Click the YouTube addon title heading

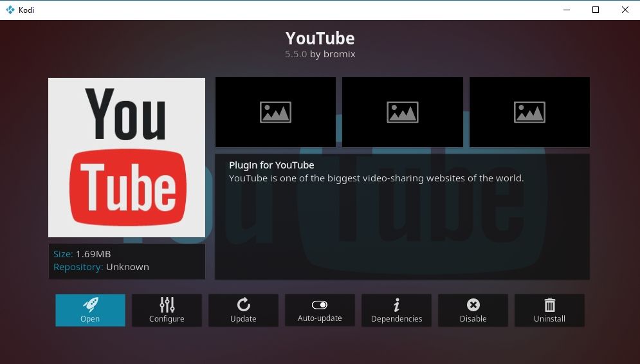pos(320,39)
